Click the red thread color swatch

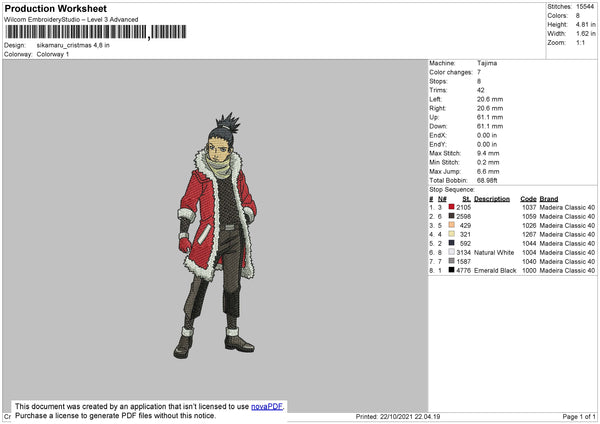click(x=452, y=207)
